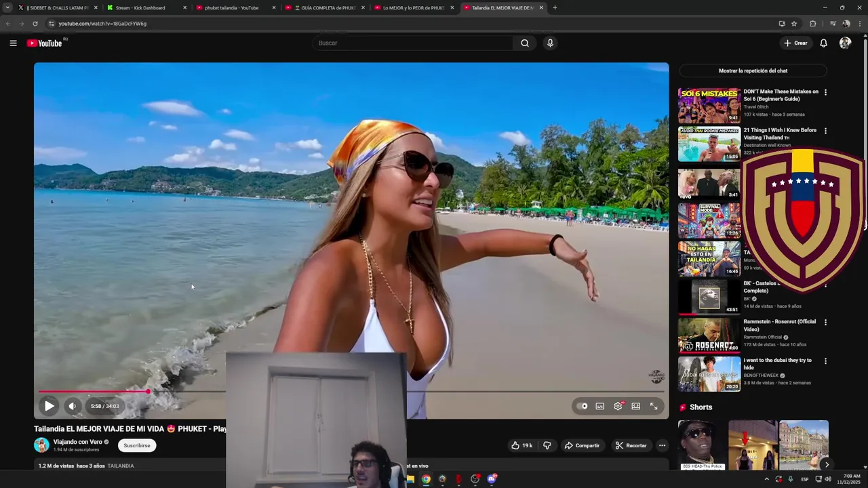Like the video with 19 k likes
868x488 pixels.
tap(521, 445)
